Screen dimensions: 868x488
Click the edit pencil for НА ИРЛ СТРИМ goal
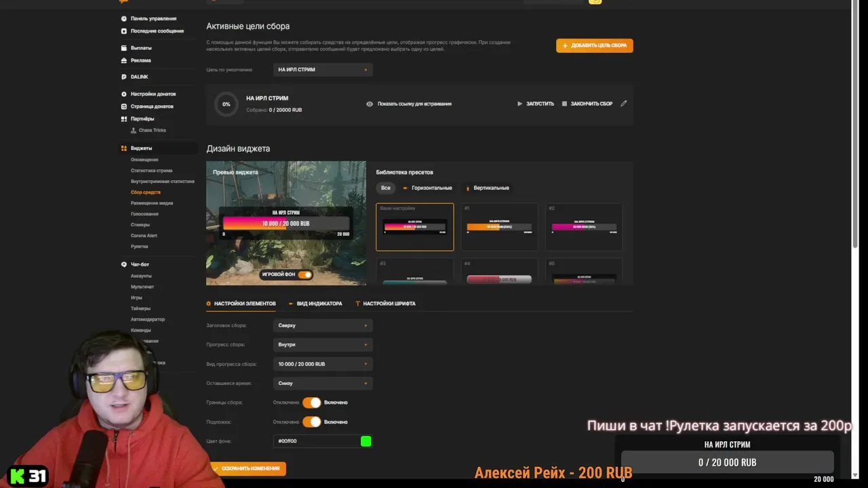(x=624, y=104)
